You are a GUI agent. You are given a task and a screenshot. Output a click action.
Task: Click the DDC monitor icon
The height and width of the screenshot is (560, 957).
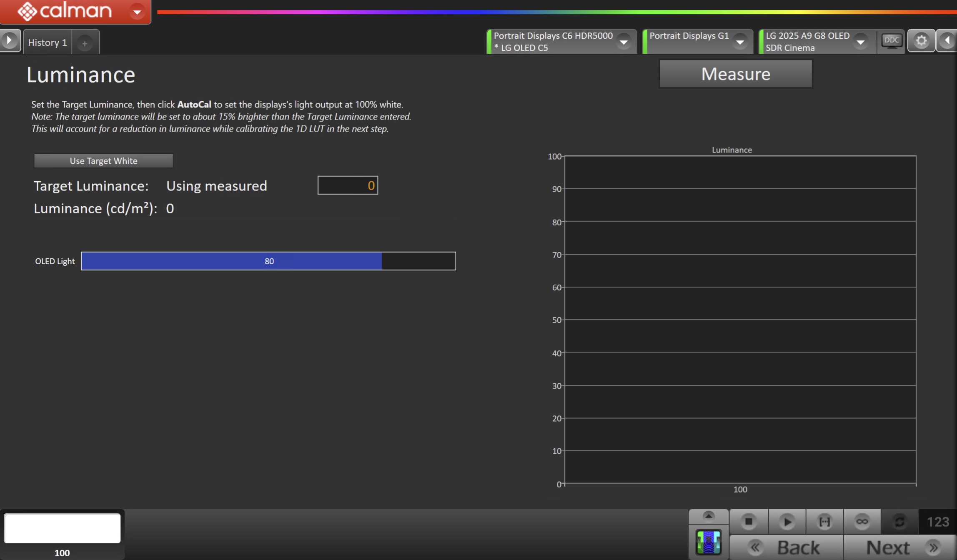(891, 41)
